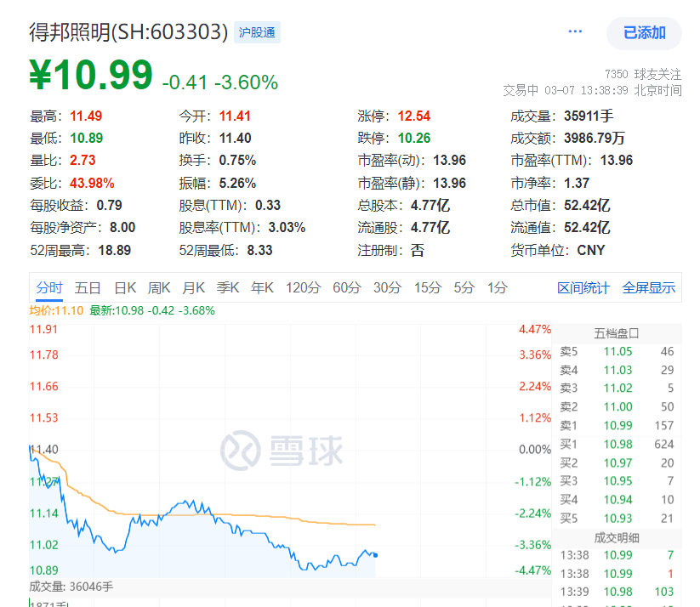Click the 五档盘口 panel header

point(617,333)
